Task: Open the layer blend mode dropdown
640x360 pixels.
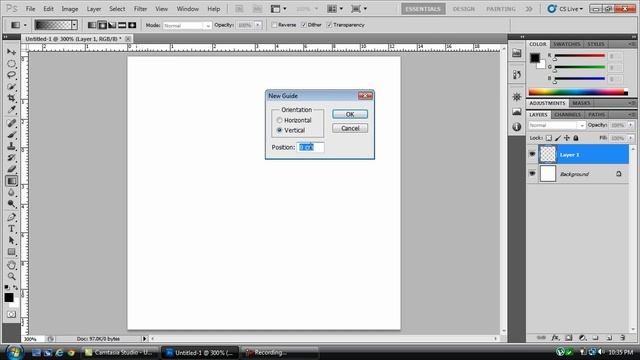Action: coord(557,125)
